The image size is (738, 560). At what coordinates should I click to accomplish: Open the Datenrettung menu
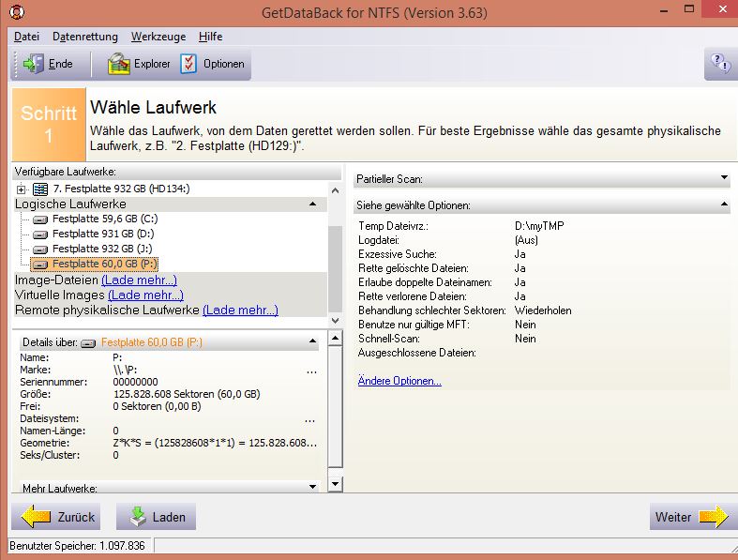click(x=85, y=37)
